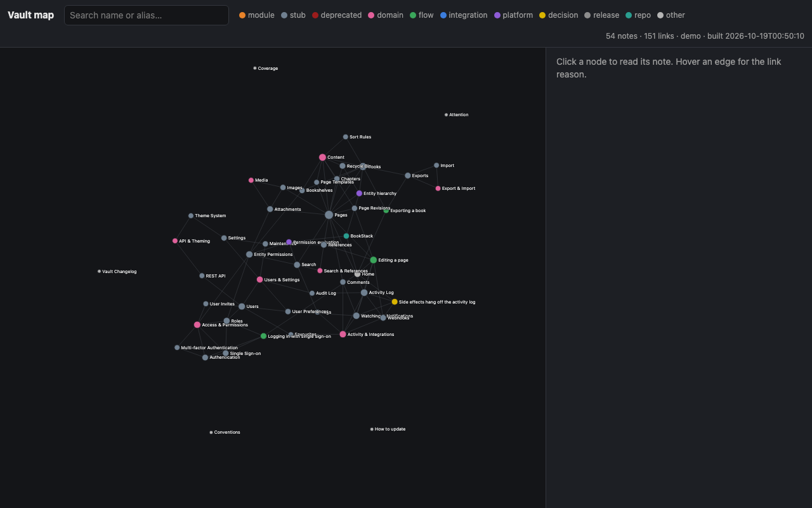Toggle the flow legend filter
The image size is (812, 508).
(422, 15)
